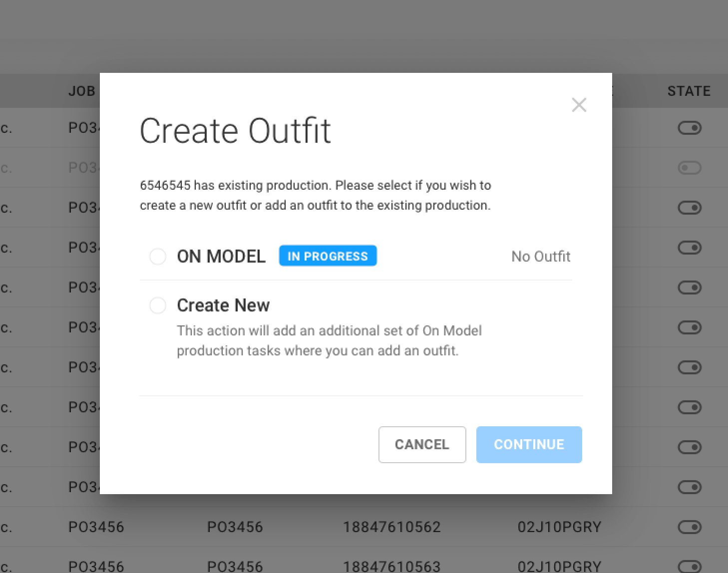Click the CONTINUE button
Viewport: 728px width, 573px height.
point(529,445)
